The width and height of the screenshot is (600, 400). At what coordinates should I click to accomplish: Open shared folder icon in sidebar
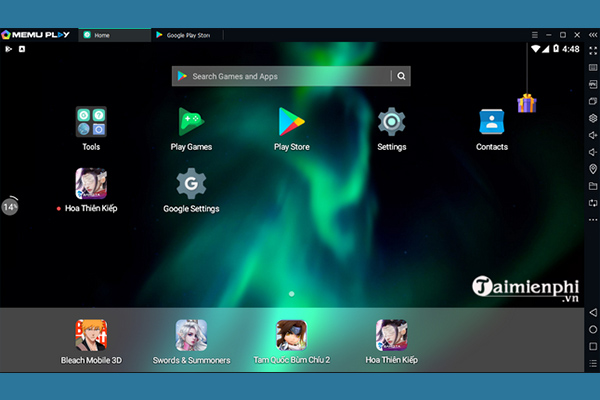pyautogui.click(x=593, y=186)
